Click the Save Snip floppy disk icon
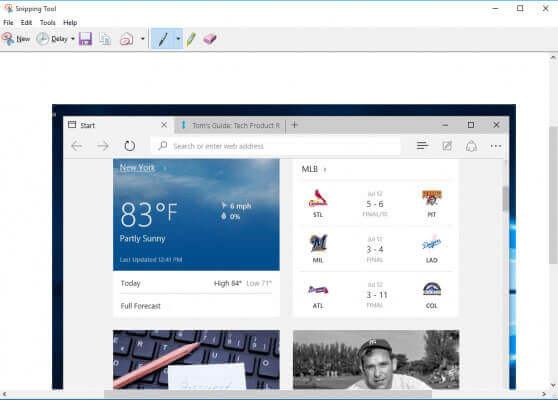Screen dimensions: 558x400 85,38
